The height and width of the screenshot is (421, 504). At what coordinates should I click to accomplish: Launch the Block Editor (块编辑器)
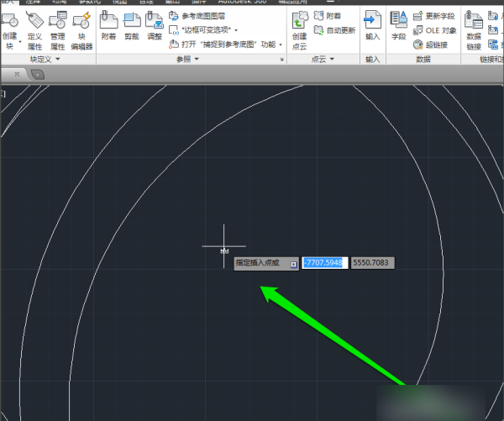point(81,29)
